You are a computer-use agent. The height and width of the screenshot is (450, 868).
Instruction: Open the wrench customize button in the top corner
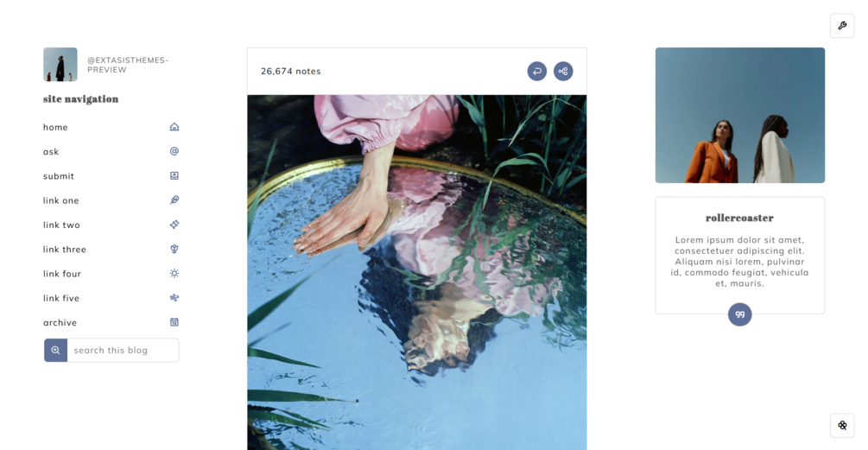tap(842, 25)
